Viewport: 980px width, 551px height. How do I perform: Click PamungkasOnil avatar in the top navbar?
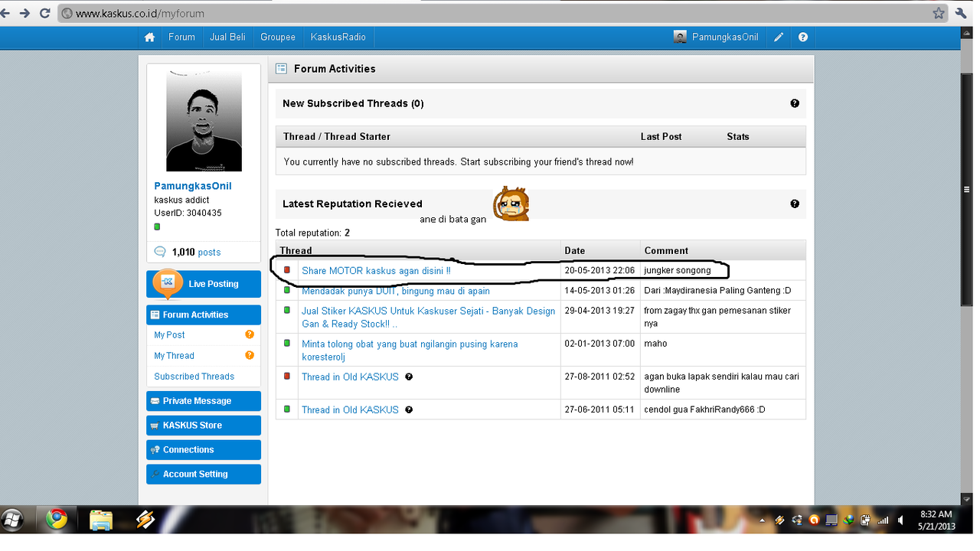[x=680, y=37]
